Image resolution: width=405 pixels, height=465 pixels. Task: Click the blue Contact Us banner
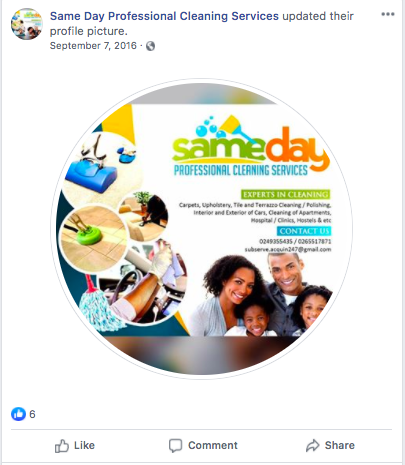304,231
